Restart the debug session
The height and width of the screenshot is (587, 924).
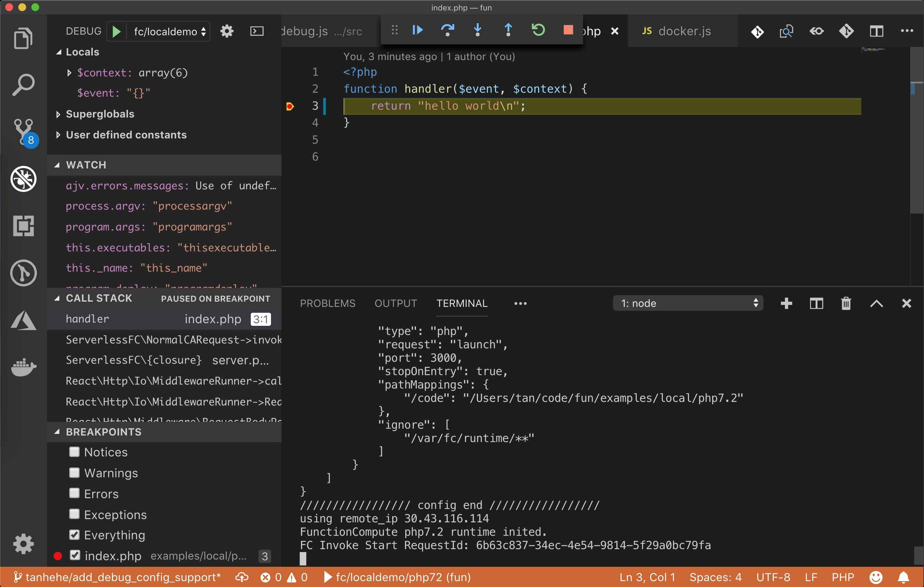(x=538, y=30)
